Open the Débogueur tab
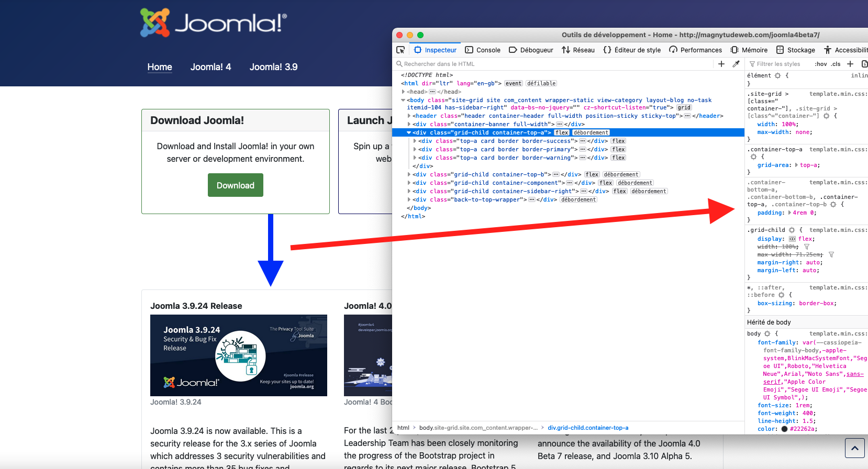Viewport: 868px width, 469px height. point(531,50)
